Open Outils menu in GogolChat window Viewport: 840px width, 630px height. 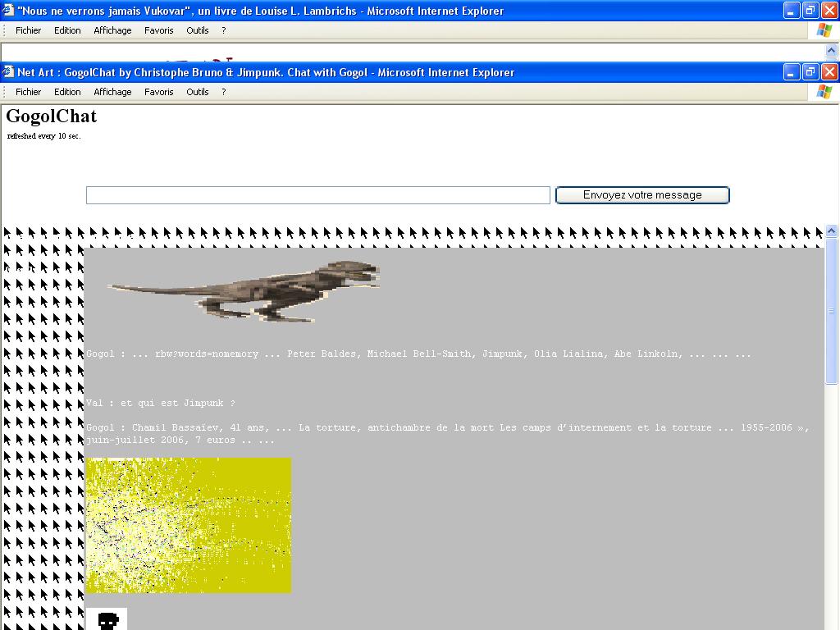[197, 92]
